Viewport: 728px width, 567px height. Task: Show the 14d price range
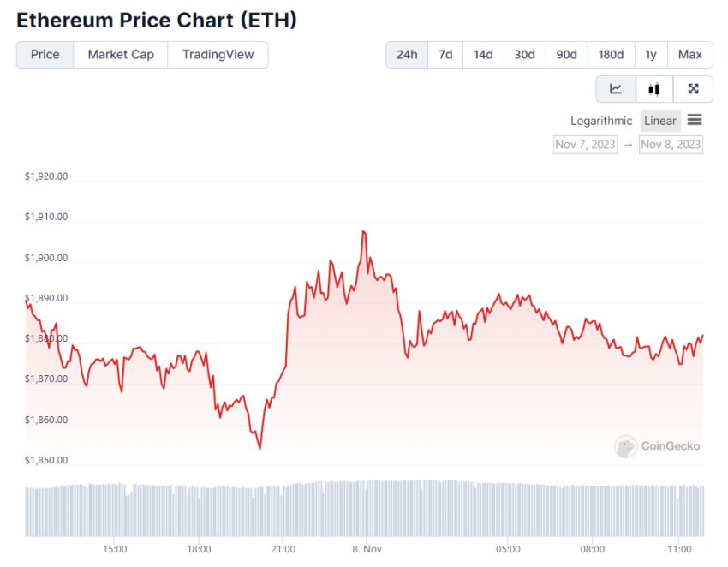coord(483,55)
